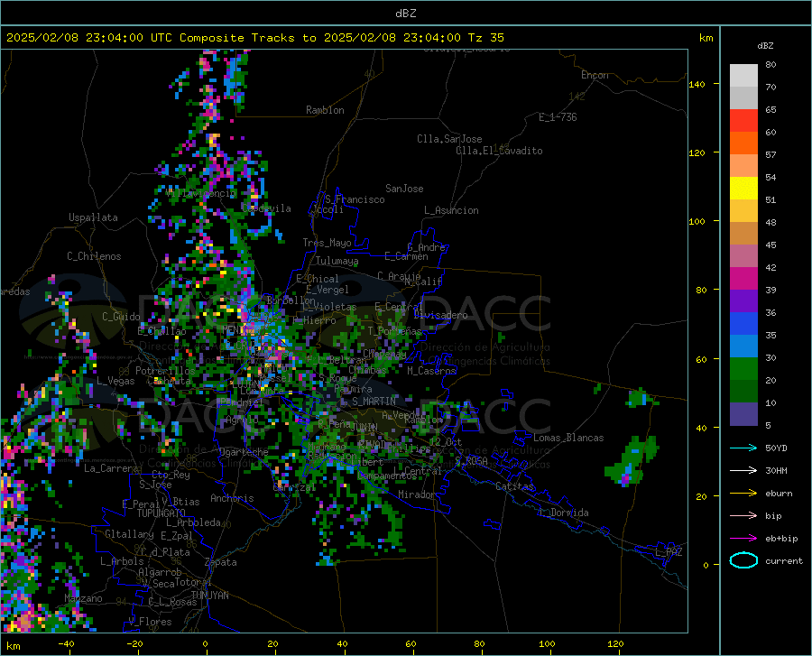Click the S_Francisco label
812x656 pixels.
tap(355, 199)
